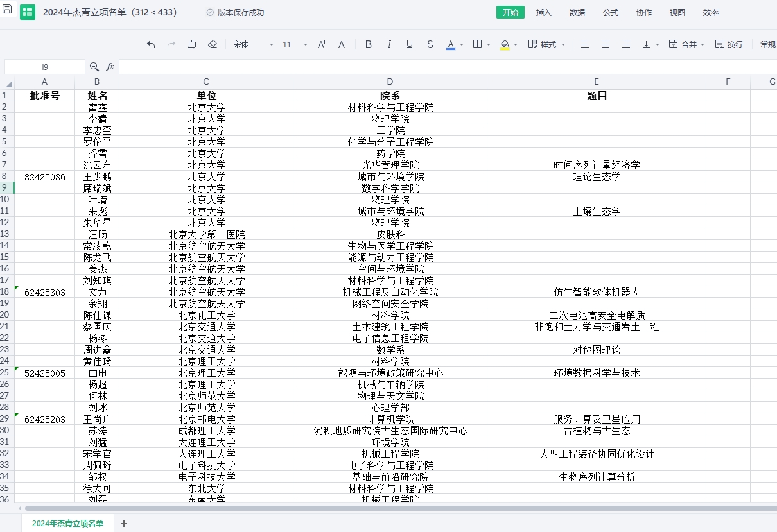The width and height of the screenshot is (777, 532).
Task: Click the cell borders icon
Action: point(478,44)
